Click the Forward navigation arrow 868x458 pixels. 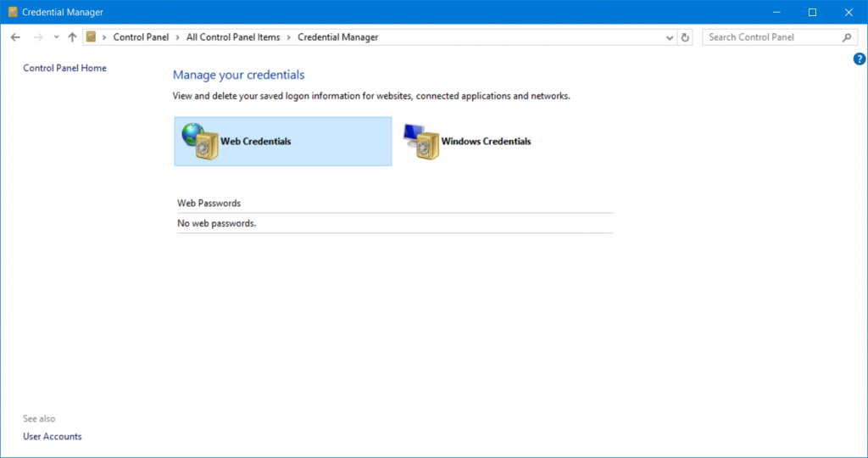click(x=38, y=37)
